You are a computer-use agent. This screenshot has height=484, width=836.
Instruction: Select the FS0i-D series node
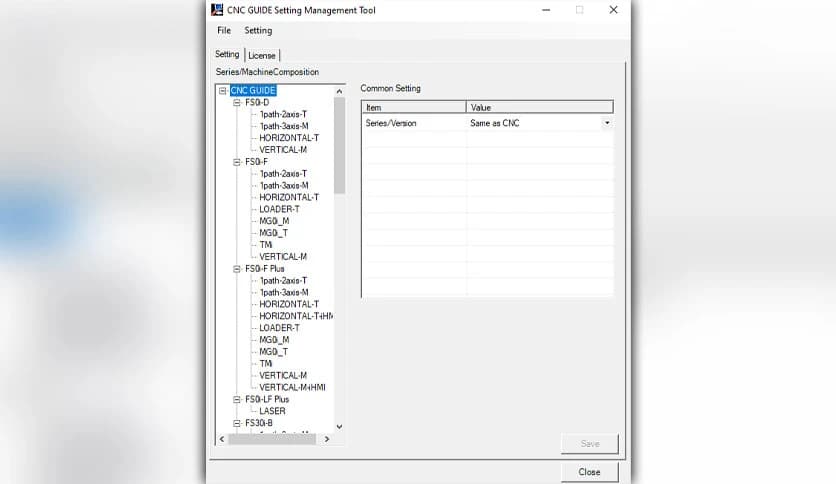tap(257, 102)
